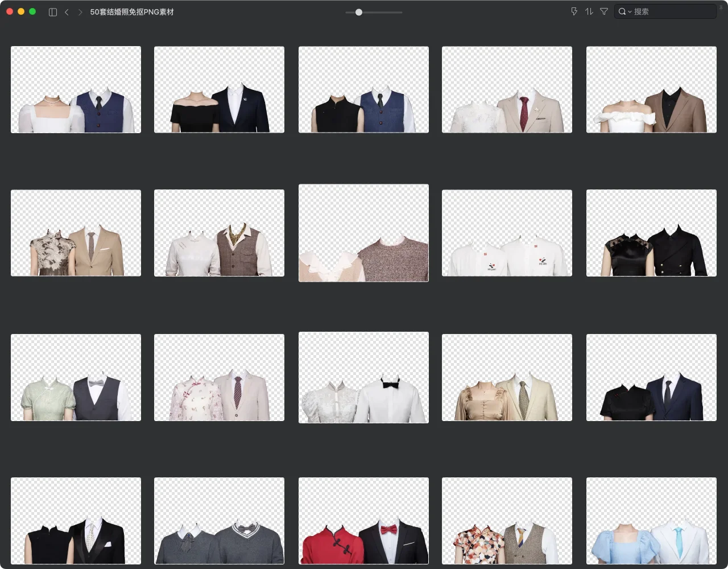Screen dimensions: 728x569
Task: Click the lightning bolt quick action icon
Action: 574,11
